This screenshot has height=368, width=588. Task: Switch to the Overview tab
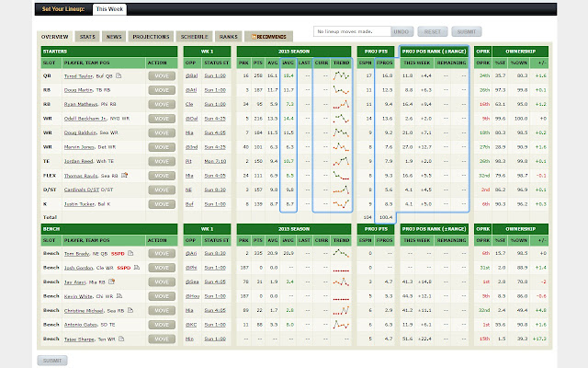click(x=55, y=37)
